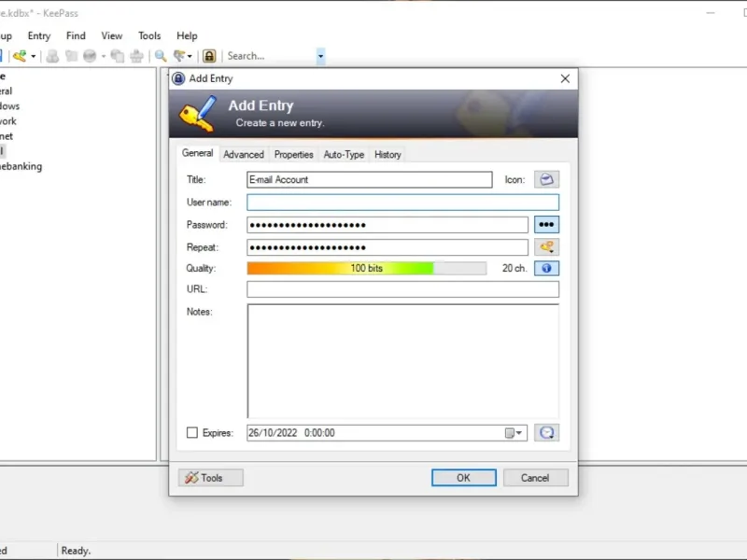
Task: Click the Password field
Action: [x=388, y=225]
